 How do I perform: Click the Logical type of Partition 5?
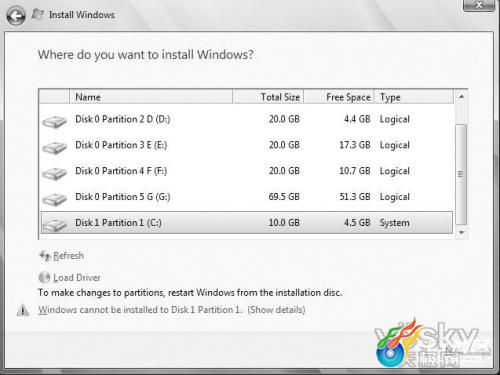tap(395, 197)
